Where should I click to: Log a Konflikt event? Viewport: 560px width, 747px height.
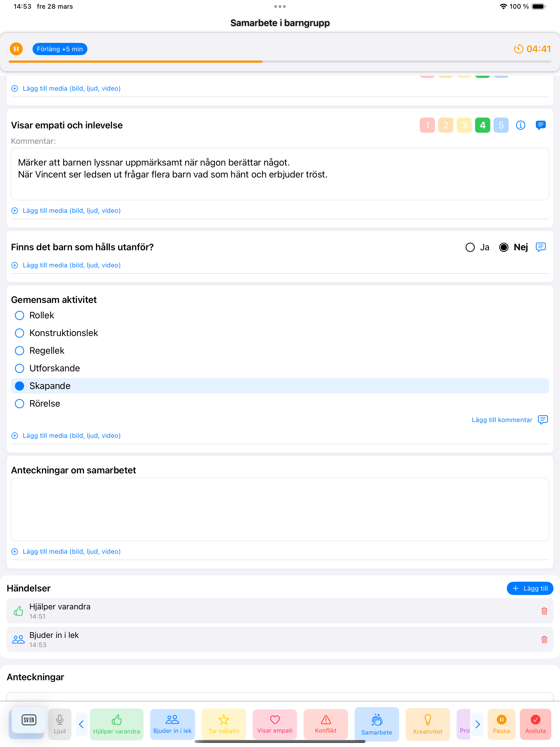click(x=326, y=724)
